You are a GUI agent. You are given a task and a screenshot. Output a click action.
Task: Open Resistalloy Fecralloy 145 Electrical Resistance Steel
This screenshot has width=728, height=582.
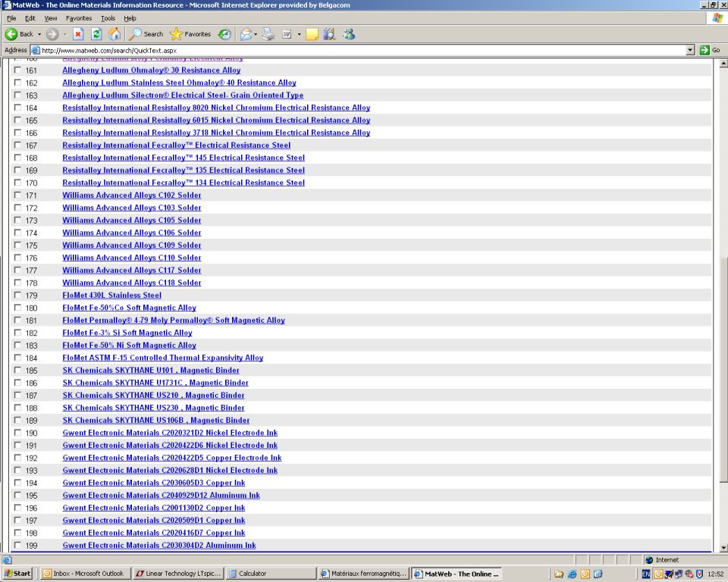[184, 158]
